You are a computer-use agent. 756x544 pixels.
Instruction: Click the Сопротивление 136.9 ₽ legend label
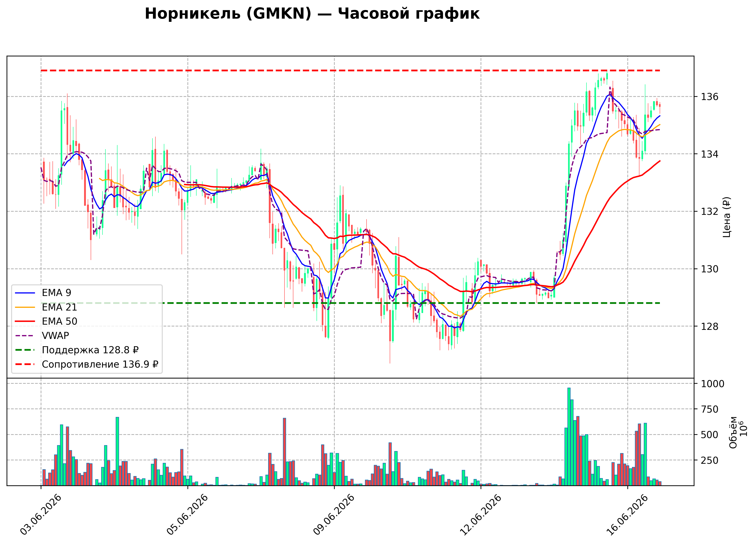[x=100, y=364]
